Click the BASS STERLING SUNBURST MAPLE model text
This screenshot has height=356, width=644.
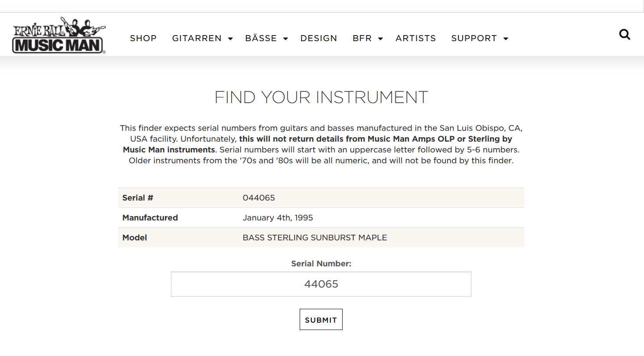click(315, 238)
